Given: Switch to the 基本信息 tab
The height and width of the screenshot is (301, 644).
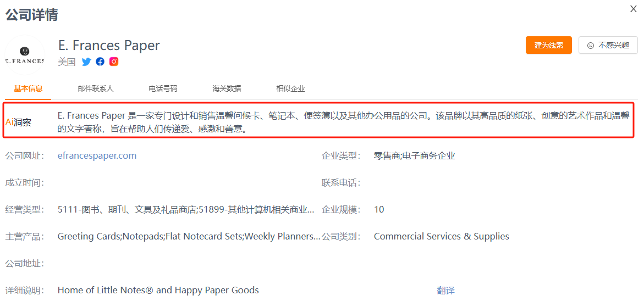Looking at the screenshot, I should click(x=28, y=88).
